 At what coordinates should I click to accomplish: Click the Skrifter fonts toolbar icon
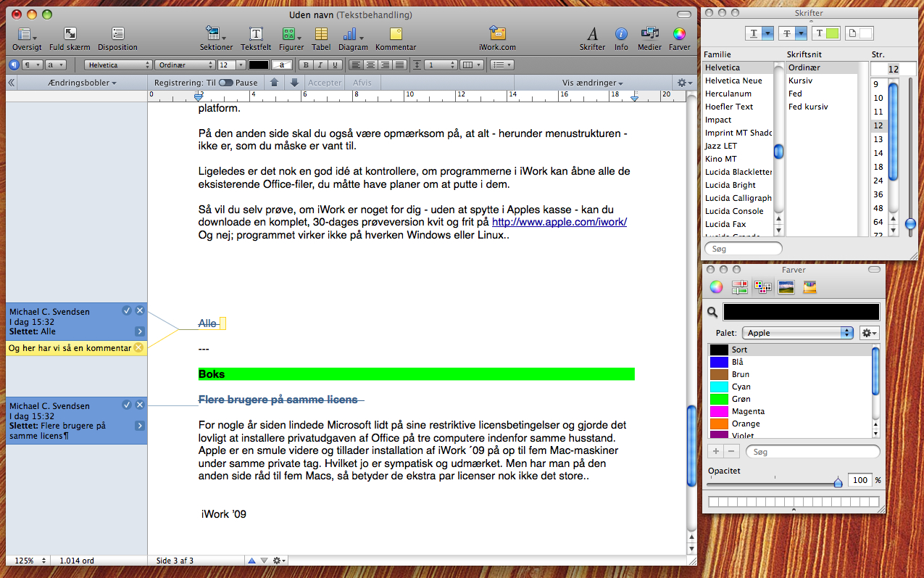point(592,33)
